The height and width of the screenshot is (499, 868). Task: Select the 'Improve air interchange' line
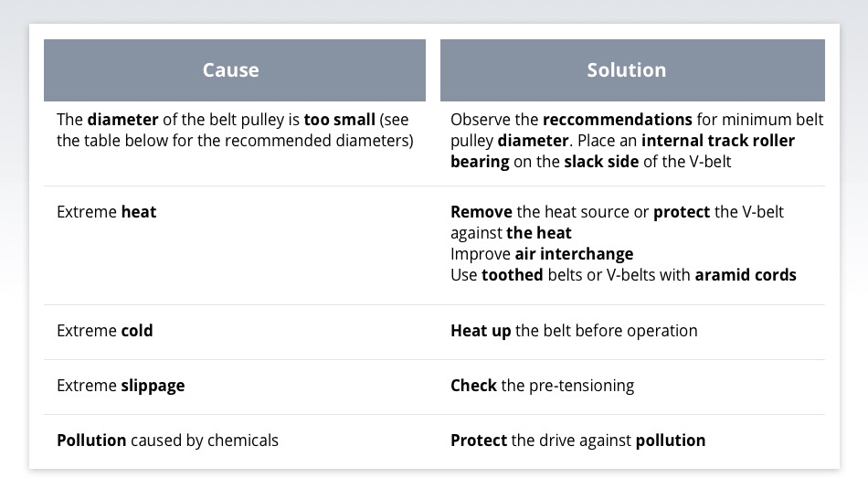(542, 253)
